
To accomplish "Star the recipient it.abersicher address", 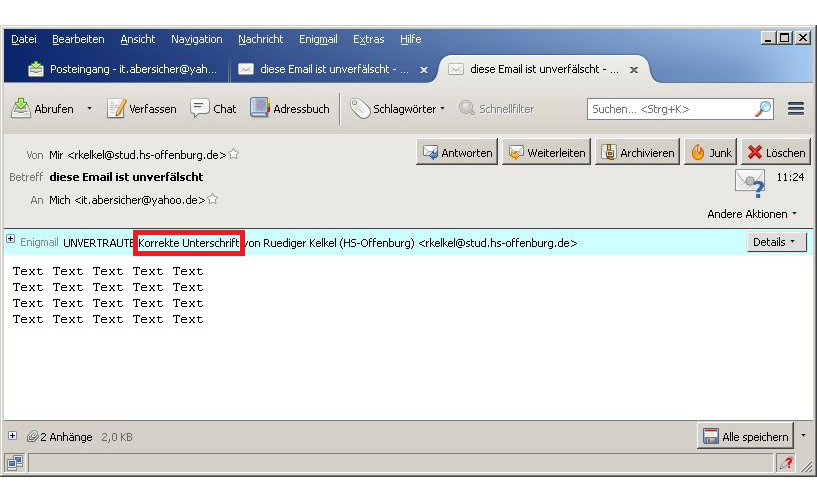I will pyautogui.click(x=213, y=200).
